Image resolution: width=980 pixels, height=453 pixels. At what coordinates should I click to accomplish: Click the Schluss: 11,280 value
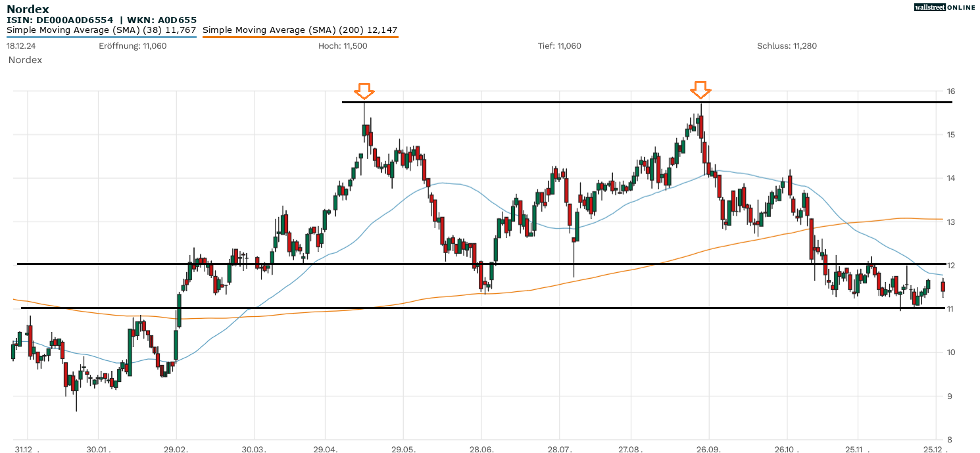click(x=787, y=46)
